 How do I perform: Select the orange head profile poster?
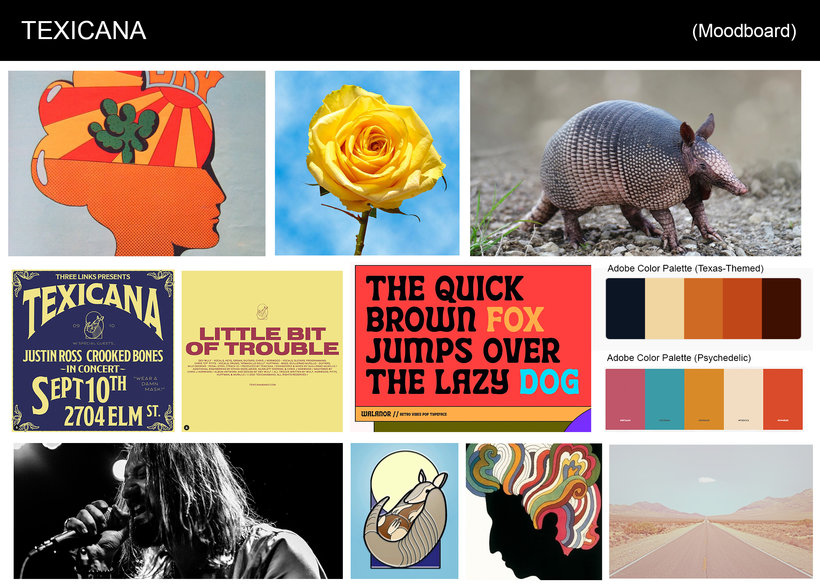[x=137, y=163]
